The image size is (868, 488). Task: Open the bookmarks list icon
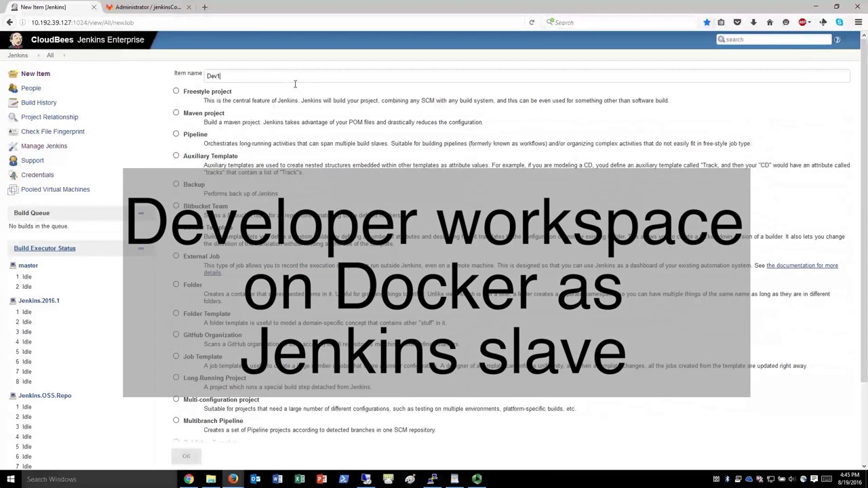(x=721, y=22)
